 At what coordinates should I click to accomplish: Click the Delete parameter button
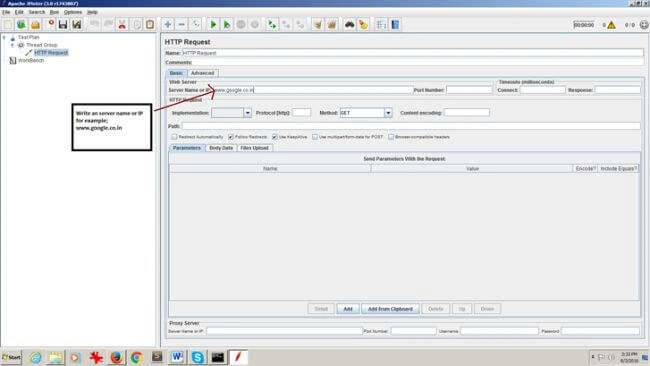435,309
